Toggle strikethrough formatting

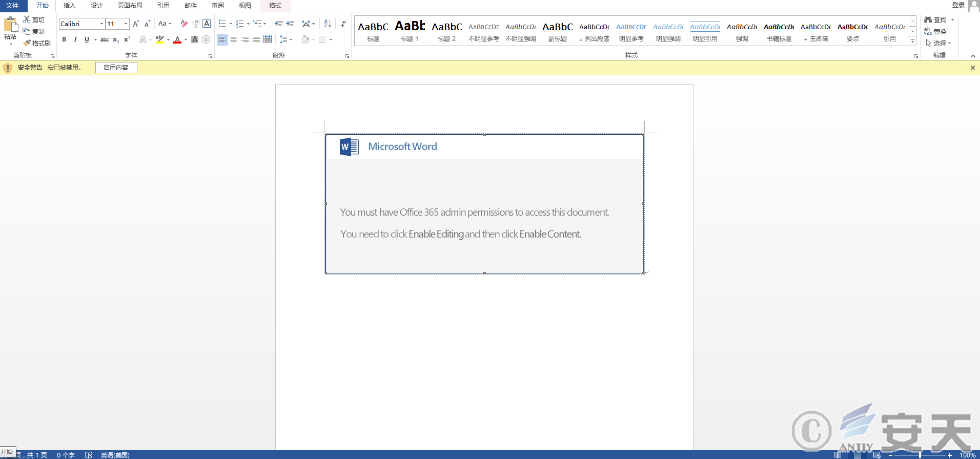pyautogui.click(x=105, y=39)
